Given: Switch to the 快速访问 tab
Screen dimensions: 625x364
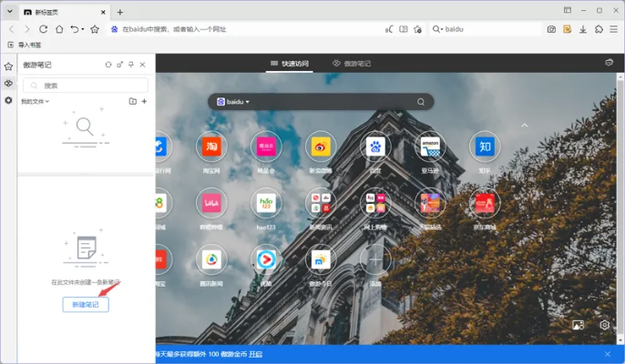Looking at the screenshot, I should coord(289,64).
